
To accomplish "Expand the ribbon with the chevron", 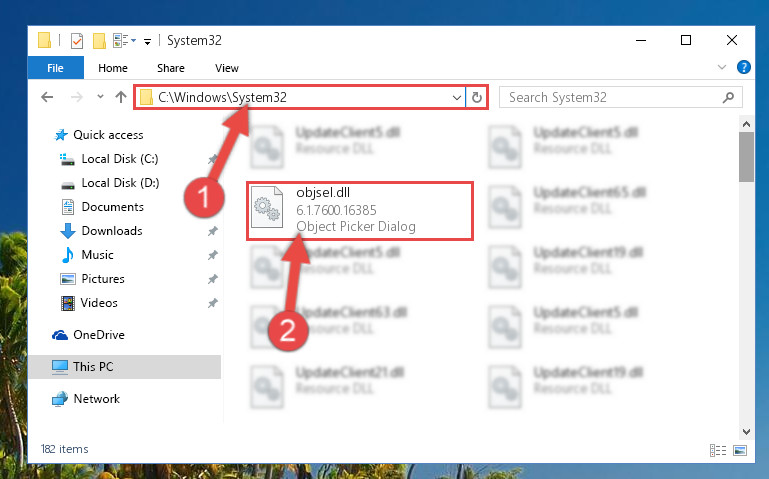I will [722, 67].
